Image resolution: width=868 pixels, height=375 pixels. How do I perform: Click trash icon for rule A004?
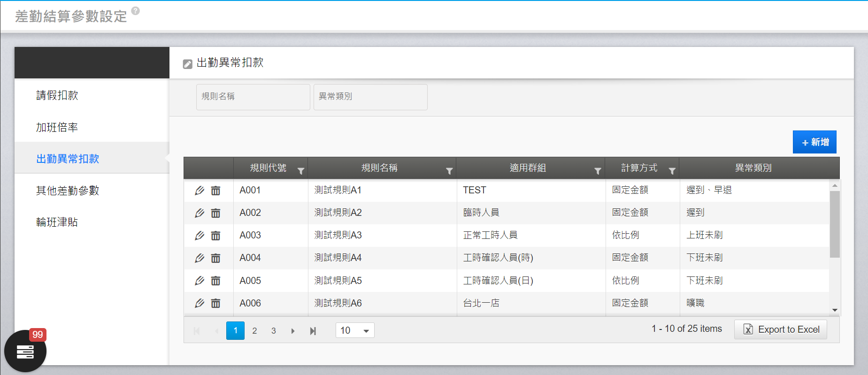pyautogui.click(x=215, y=258)
